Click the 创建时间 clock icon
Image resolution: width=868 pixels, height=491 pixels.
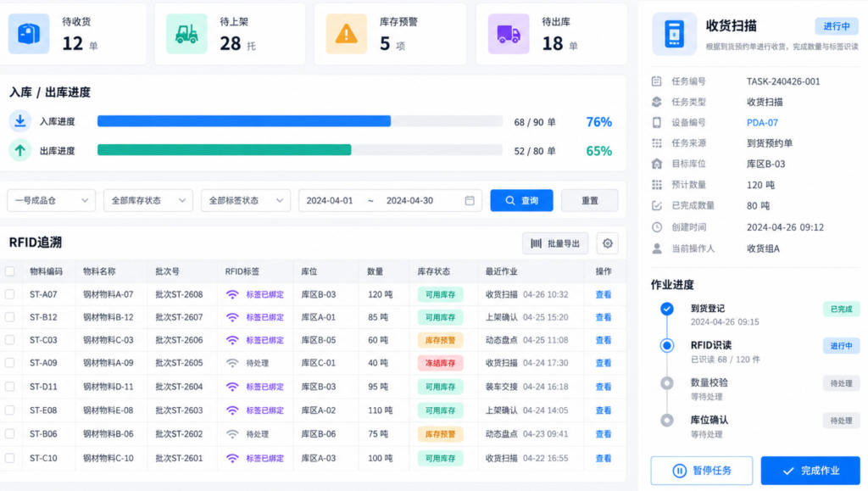point(657,227)
